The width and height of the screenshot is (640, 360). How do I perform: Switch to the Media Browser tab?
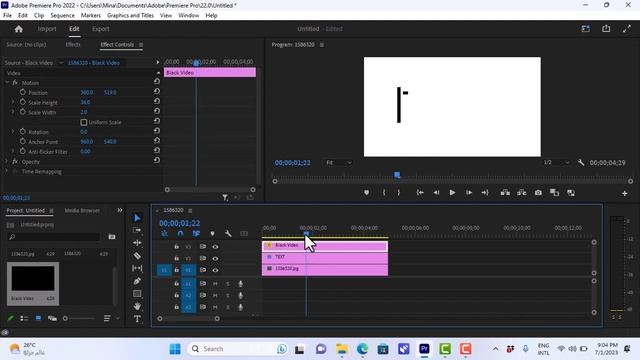pyautogui.click(x=82, y=211)
